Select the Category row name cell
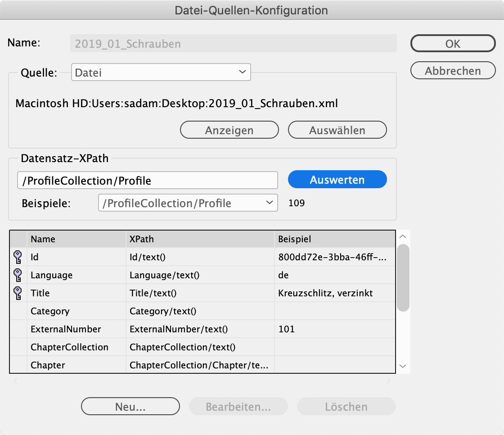504x435 pixels. point(76,311)
